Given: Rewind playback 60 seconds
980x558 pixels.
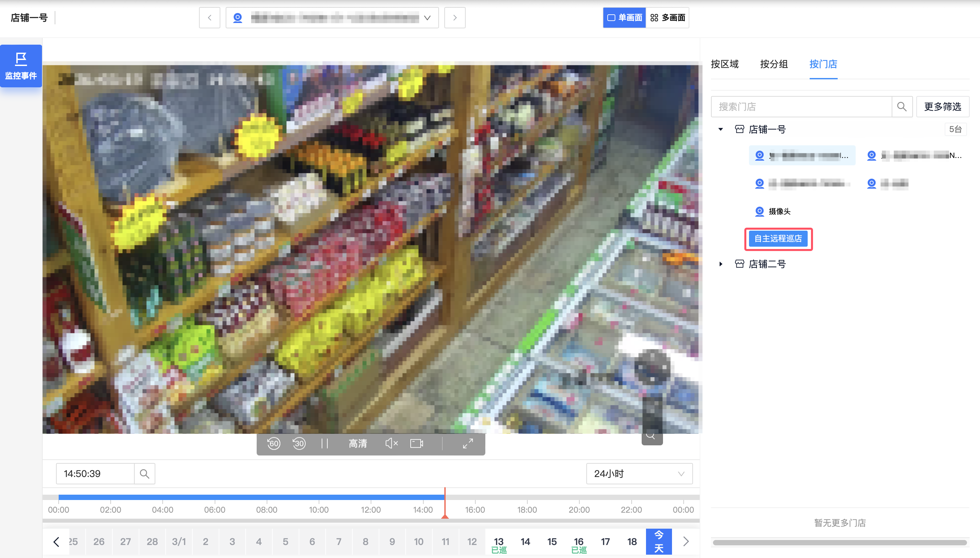Looking at the screenshot, I should [x=274, y=443].
